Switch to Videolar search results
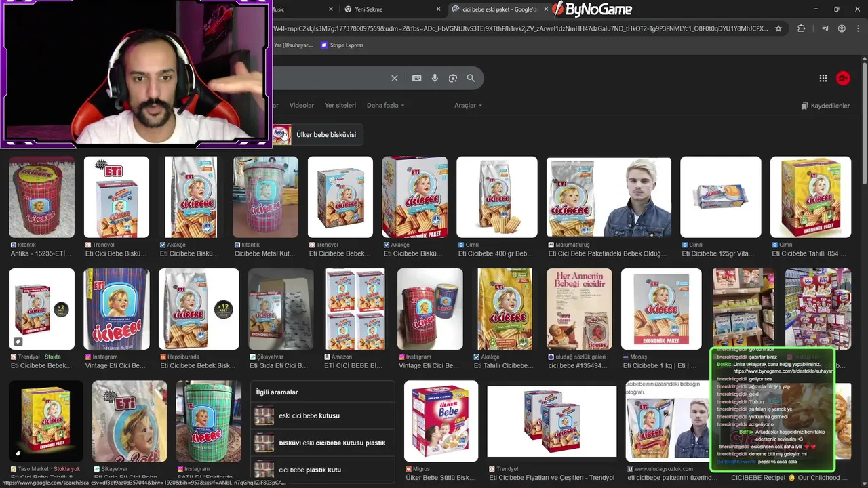The width and height of the screenshot is (868, 488). 302,106
